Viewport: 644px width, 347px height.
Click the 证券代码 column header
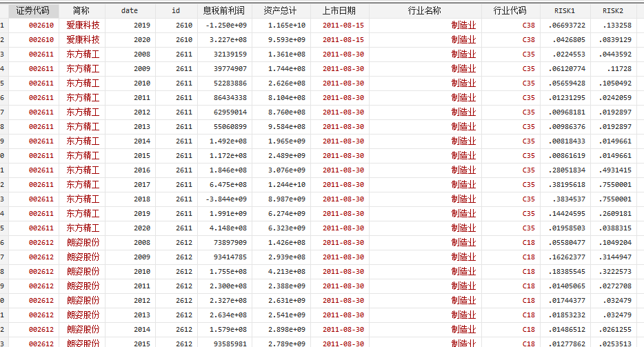click(32, 10)
